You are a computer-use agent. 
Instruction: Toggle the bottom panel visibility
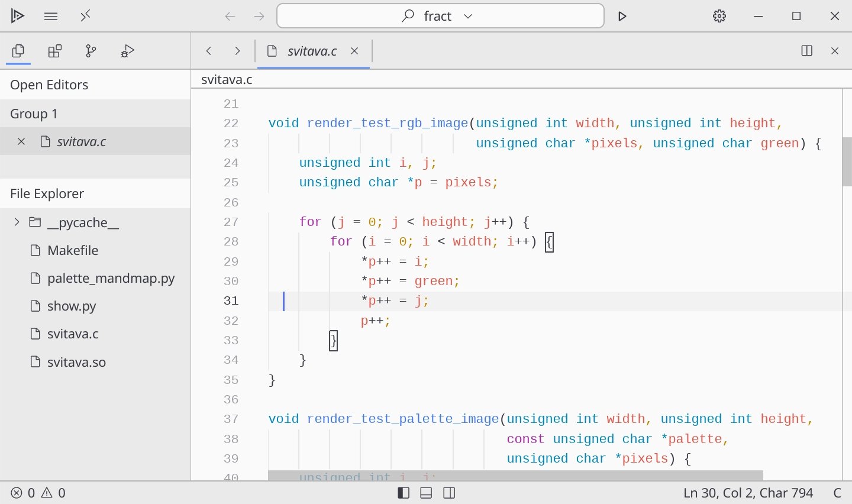[426, 493]
